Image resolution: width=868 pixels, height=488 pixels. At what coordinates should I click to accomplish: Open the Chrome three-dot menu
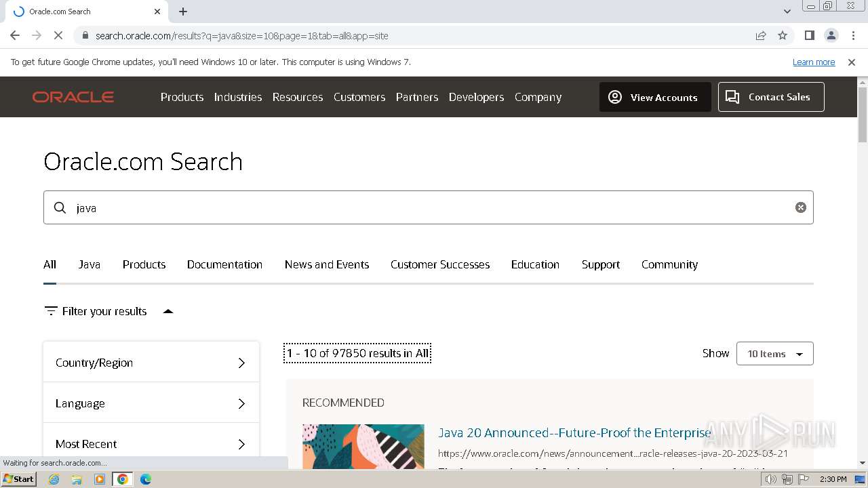click(853, 35)
